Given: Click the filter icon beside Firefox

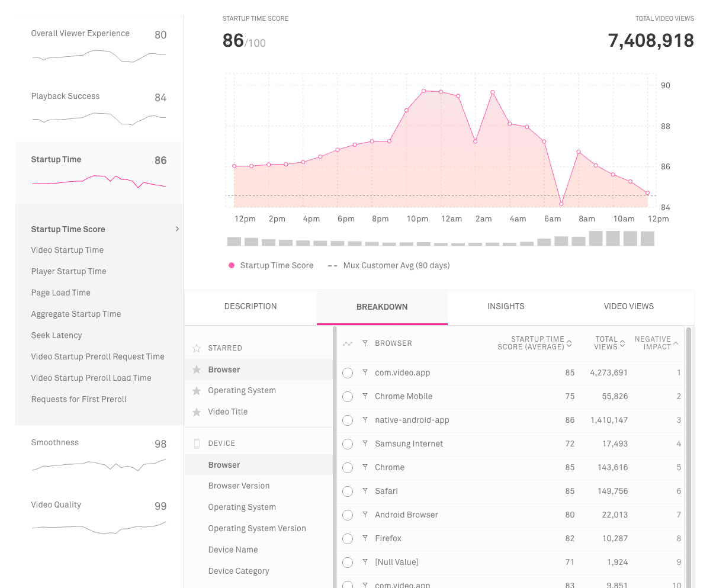Looking at the screenshot, I should pyautogui.click(x=365, y=538).
